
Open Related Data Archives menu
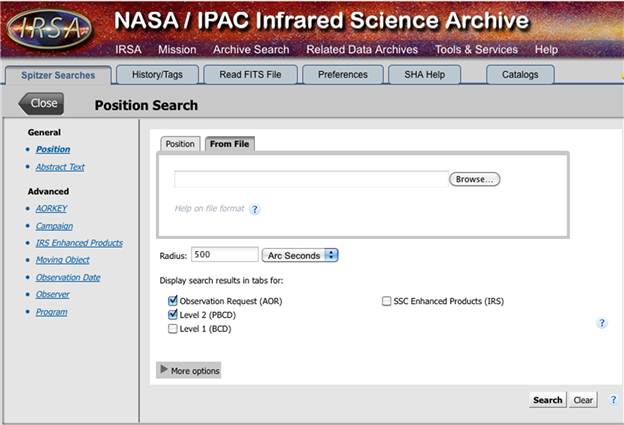coord(362,49)
